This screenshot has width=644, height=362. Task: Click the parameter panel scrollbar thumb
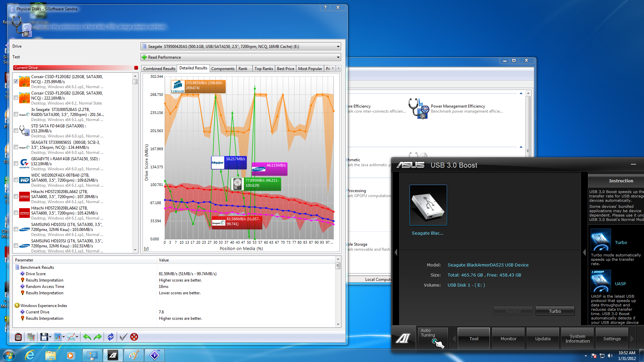[x=338, y=266]
